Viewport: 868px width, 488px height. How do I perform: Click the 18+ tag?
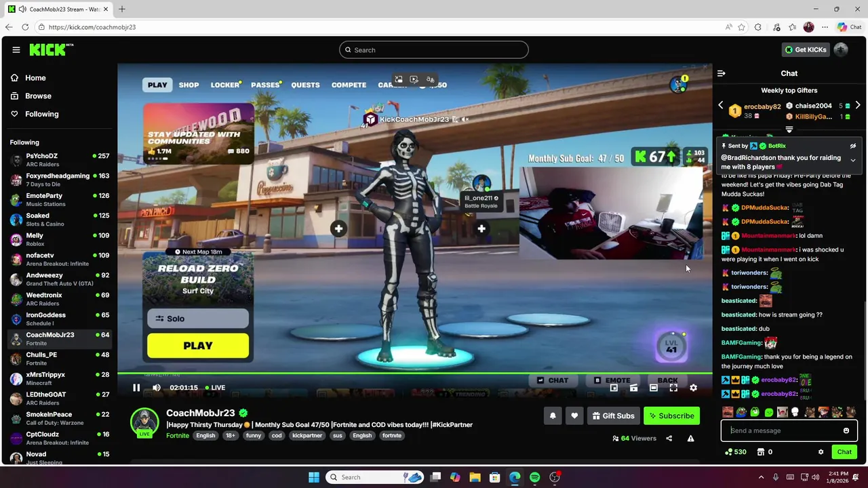point(230,436)
